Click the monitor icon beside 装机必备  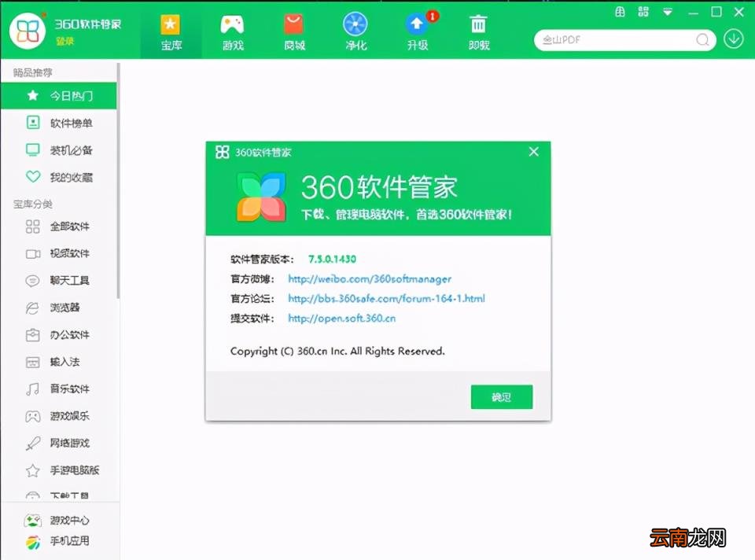pyautogui.click(x=33, y=149)
